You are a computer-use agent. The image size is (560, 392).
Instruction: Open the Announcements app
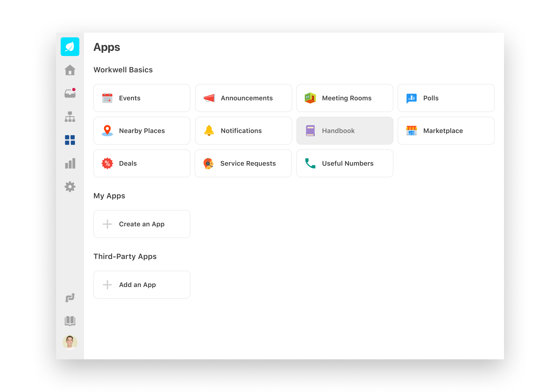[x=243, y=98]
